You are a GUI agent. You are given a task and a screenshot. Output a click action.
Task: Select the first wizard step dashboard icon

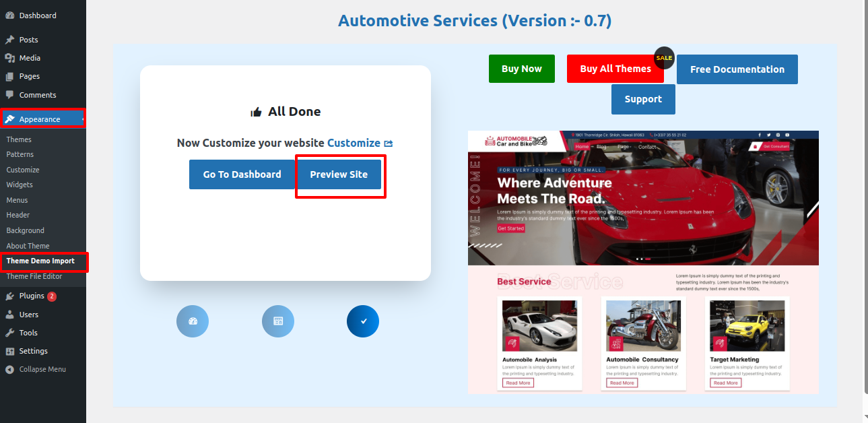pyautogui.click(x=193, y=321)
